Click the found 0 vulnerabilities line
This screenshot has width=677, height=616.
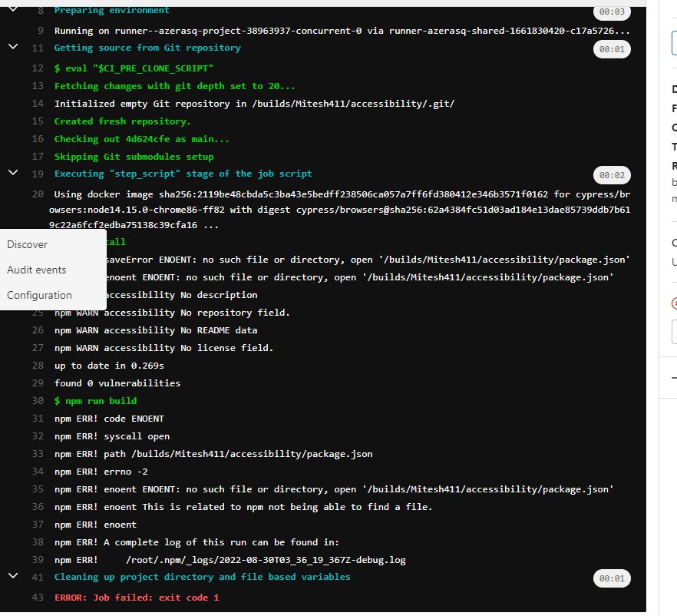pyautogui.click(x=117, y=383)
